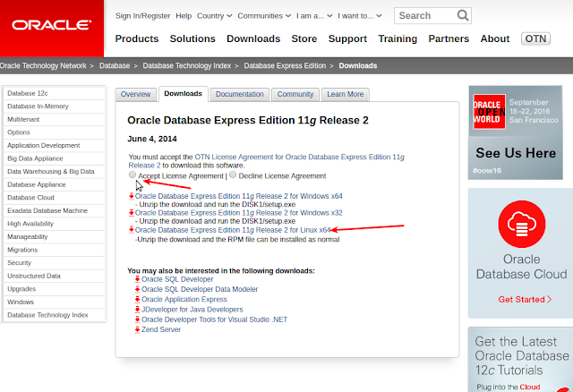The width and height of the screenshot is (573, 392).
Task: Click download arrow icon beside Windows x64 edition
Action: 132,196
